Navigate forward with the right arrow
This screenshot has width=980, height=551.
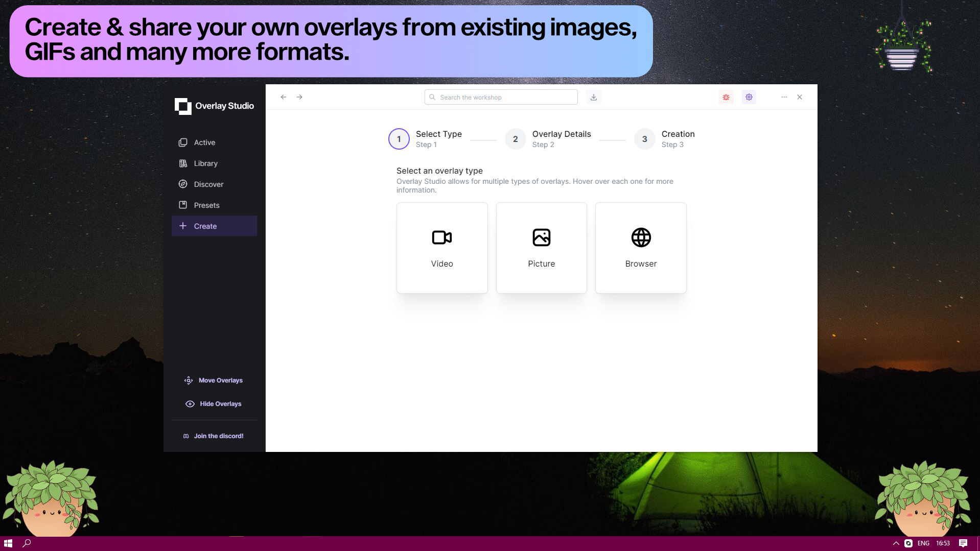pos(299,97)
